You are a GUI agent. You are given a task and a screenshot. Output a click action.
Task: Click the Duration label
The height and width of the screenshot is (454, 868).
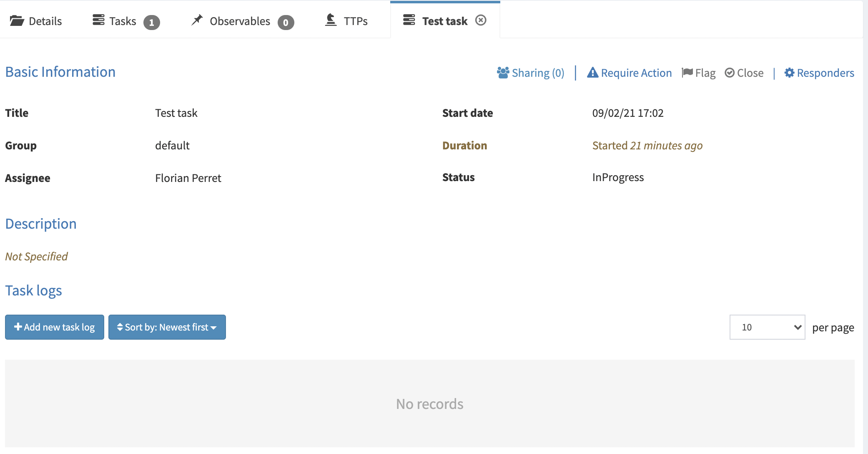[464, 146]
